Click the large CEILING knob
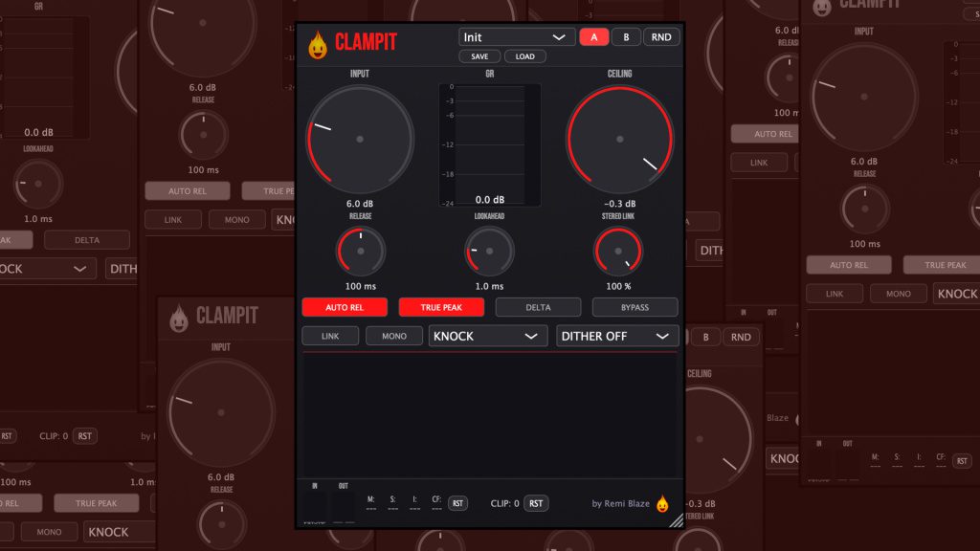Image resolution: width=980 pixels, height=551 pixels. (x=620, y=140)
